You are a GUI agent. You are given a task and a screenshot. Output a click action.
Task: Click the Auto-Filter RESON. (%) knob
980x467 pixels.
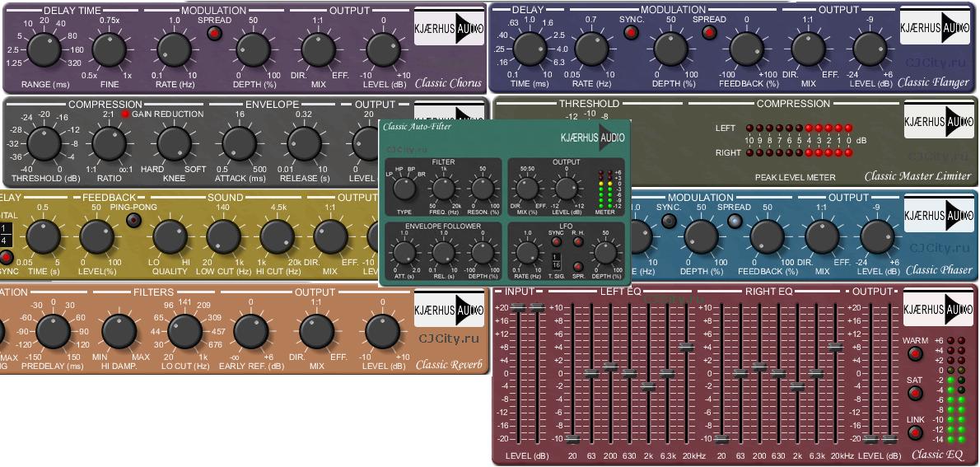tap(483, 188)
